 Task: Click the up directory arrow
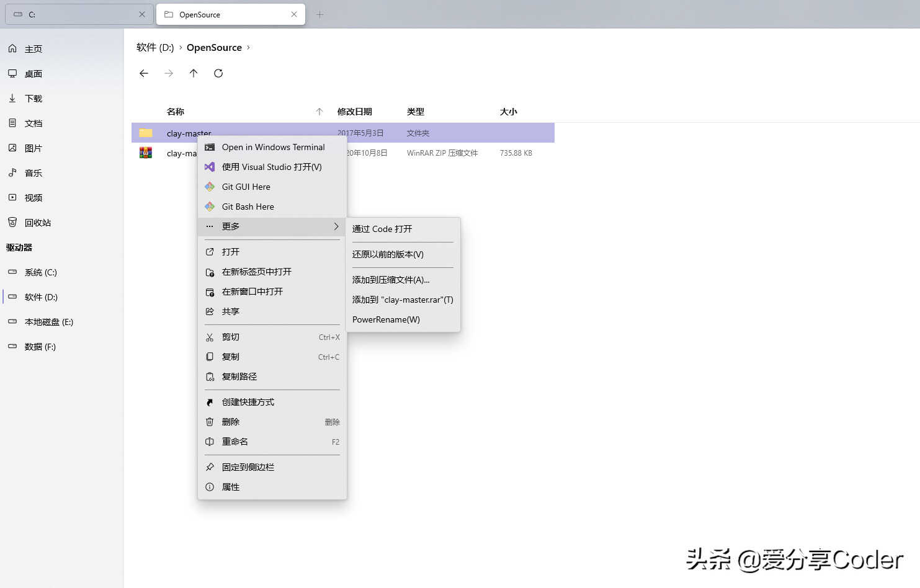click(x=194, y=73)
